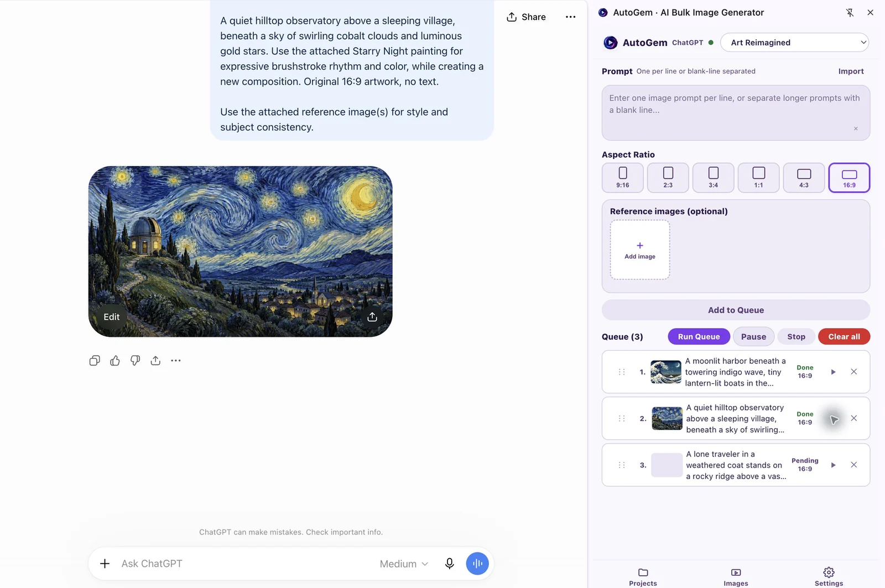The height and width of the screenshot is (588, 885).
Task: Play queue item 3 lone traveler
Action: point(833,465)
